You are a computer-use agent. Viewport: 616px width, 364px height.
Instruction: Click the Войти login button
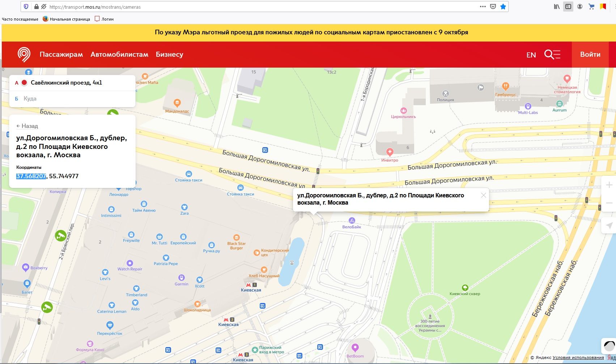tap(590, 55)
